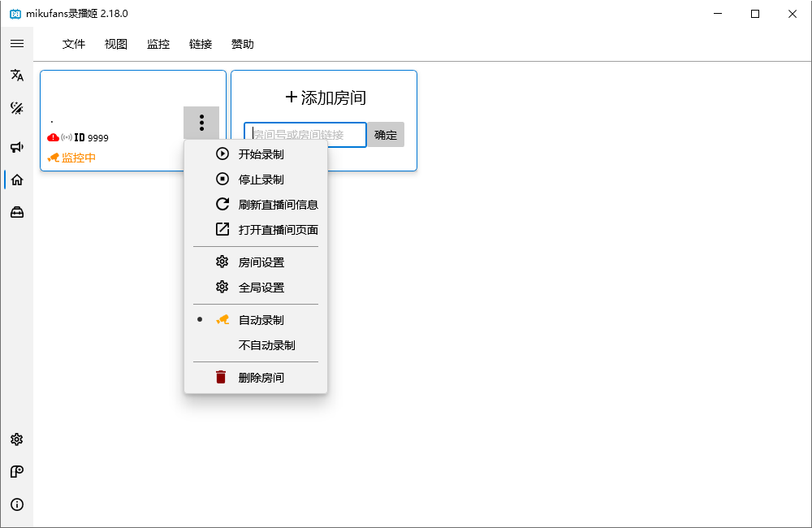Screen dimensions: 812x528
Task: Click the room number input field
Action: click(x=304, y=134)
